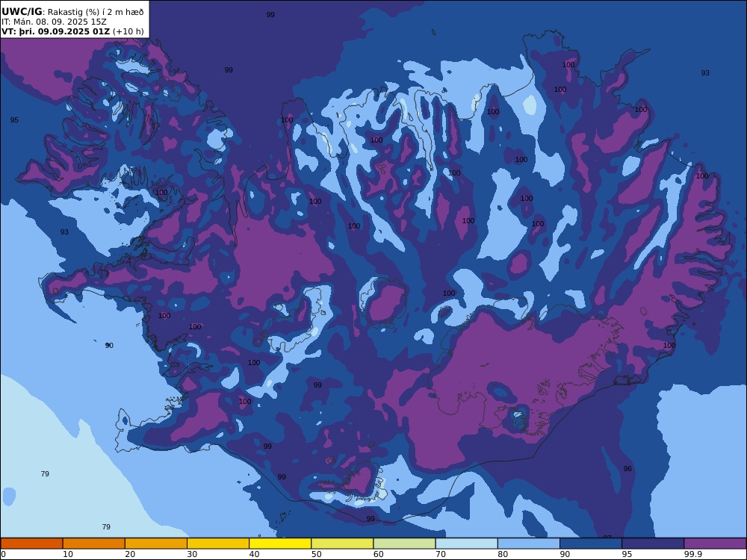Click the legend tick label '70'
The width and height of the screenshot is (747, 560).
(x=441, y=554)
